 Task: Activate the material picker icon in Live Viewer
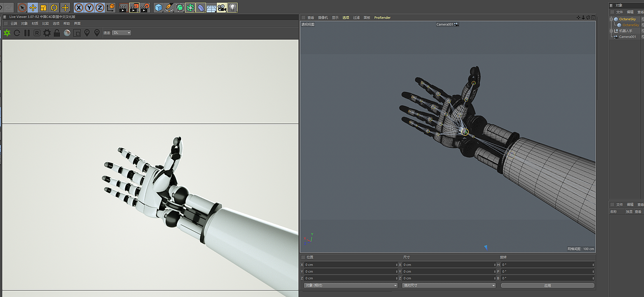point(97,33)
